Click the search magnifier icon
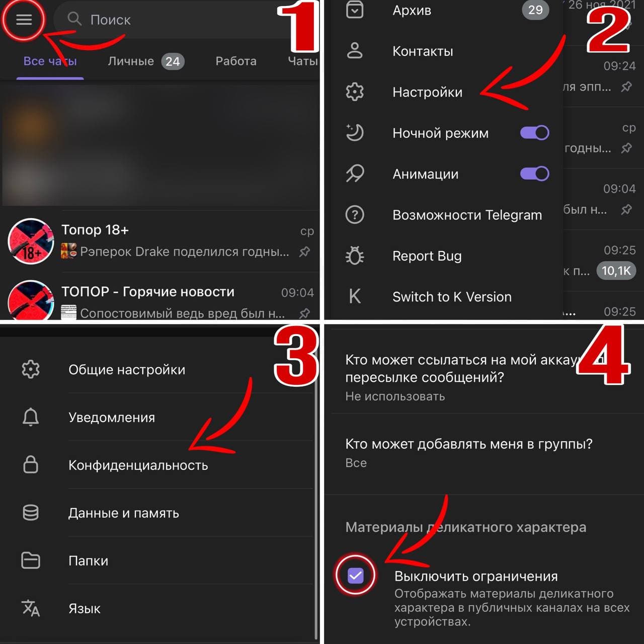The height and width of the screenshot is (644, 644). (74, 19)
